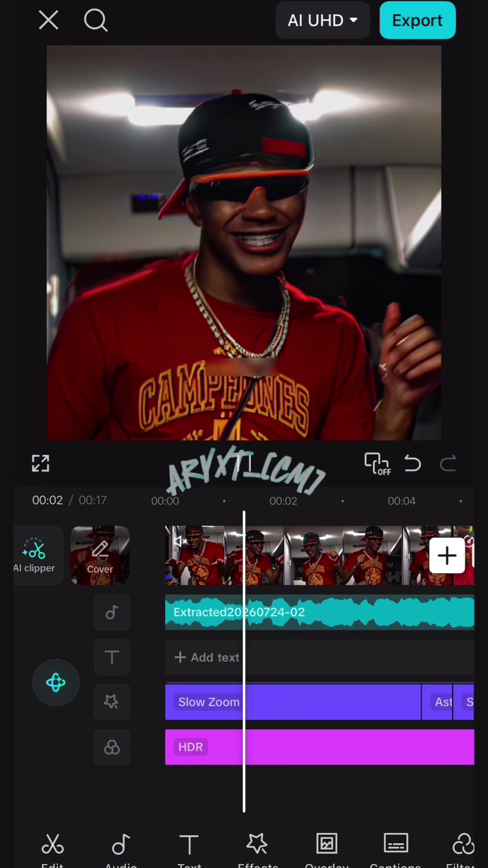Screen dimensions: 488x868
Task: Redo the last undone action
Action: point(448,464)
